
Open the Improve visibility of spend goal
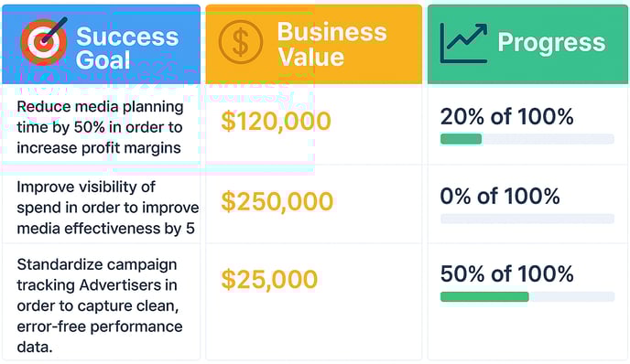coord(108,208)
